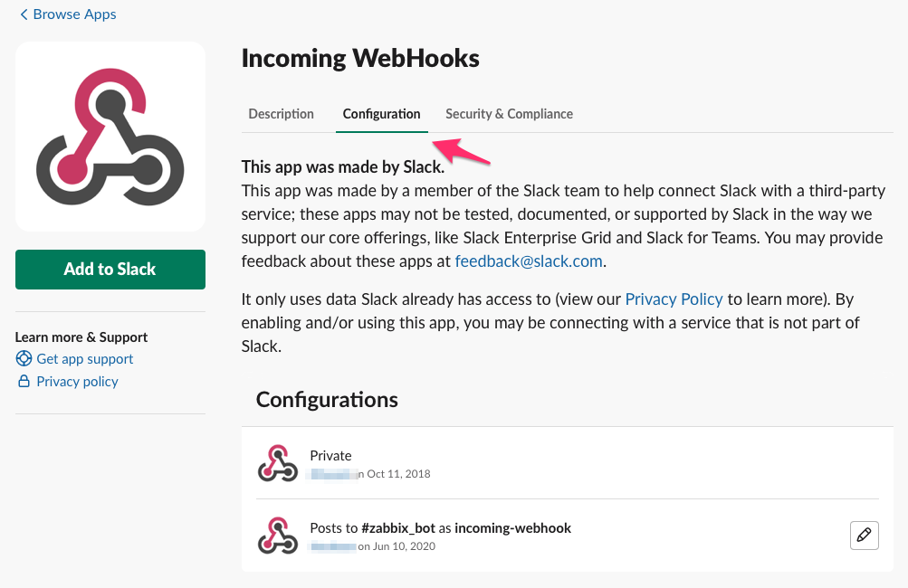Click webhook icon of Private configuration
The width and height of the screenshot is (908, 588).
point(278,463)
